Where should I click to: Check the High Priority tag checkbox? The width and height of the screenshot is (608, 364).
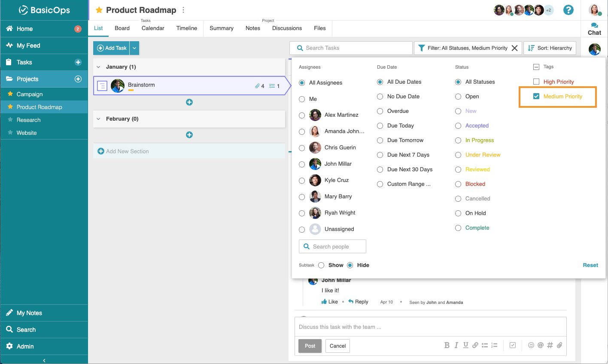[536, 82]
